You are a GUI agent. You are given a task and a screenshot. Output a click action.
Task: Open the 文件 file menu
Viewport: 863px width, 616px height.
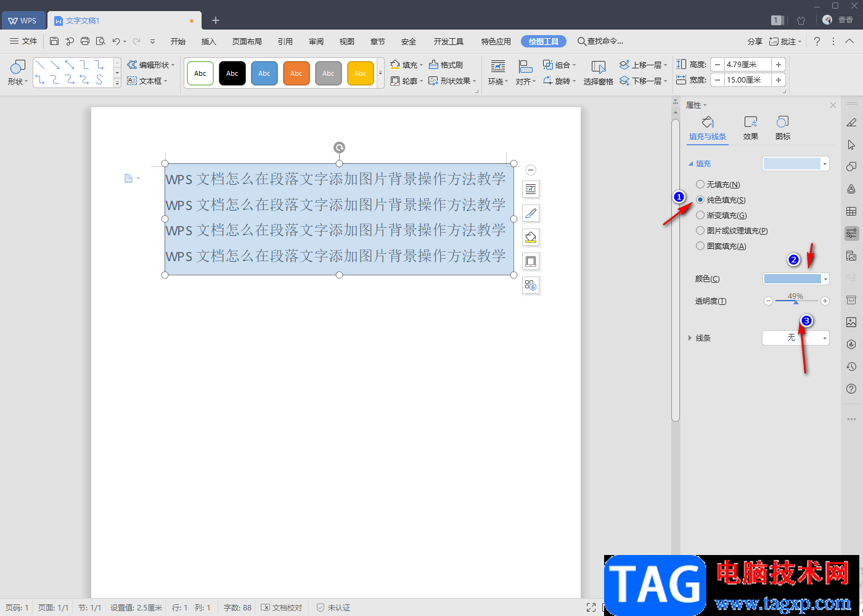pos(23,41)
